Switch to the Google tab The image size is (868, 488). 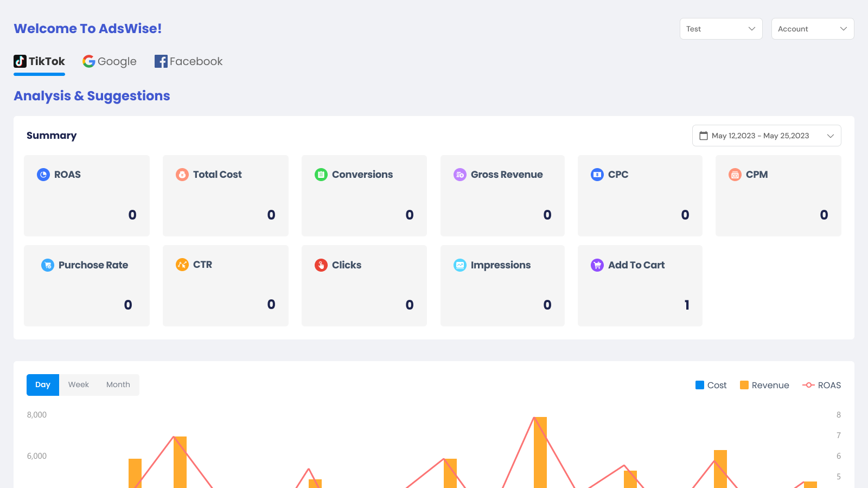(110, 61)
